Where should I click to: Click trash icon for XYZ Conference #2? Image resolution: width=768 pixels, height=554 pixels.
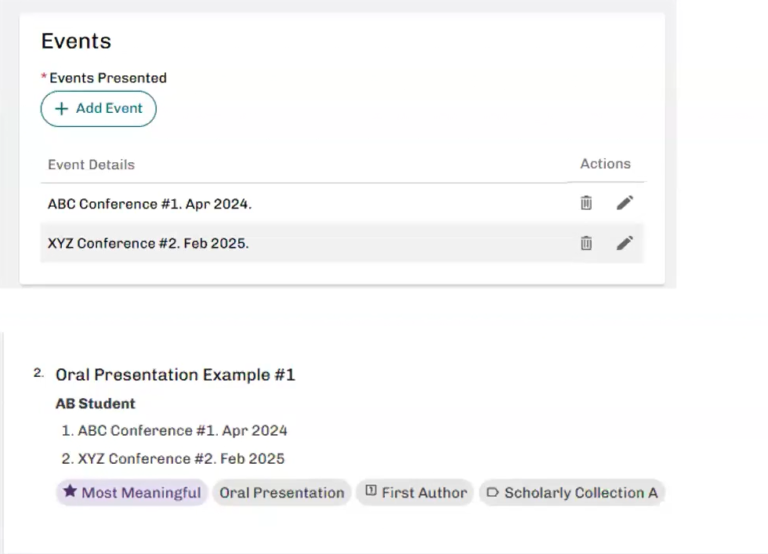pyautogui.click(x=586, y=243)
